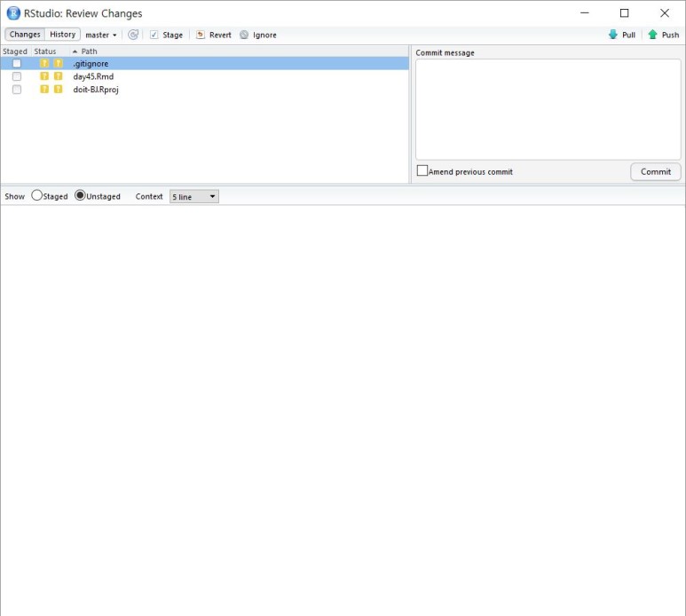This screenshot has width=686, height=616.
Task: Click the Stage checkmark icon
Action: (x=154, y=35)
